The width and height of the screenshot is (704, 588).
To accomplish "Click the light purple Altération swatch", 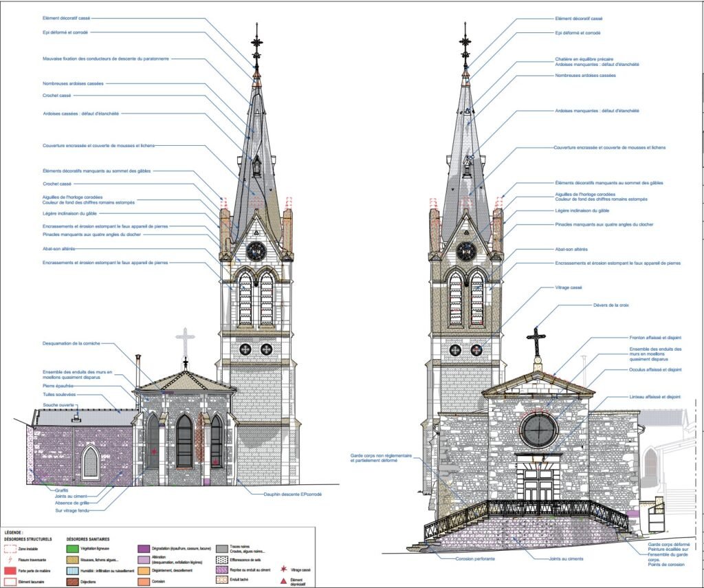I will tap(143, 560).
